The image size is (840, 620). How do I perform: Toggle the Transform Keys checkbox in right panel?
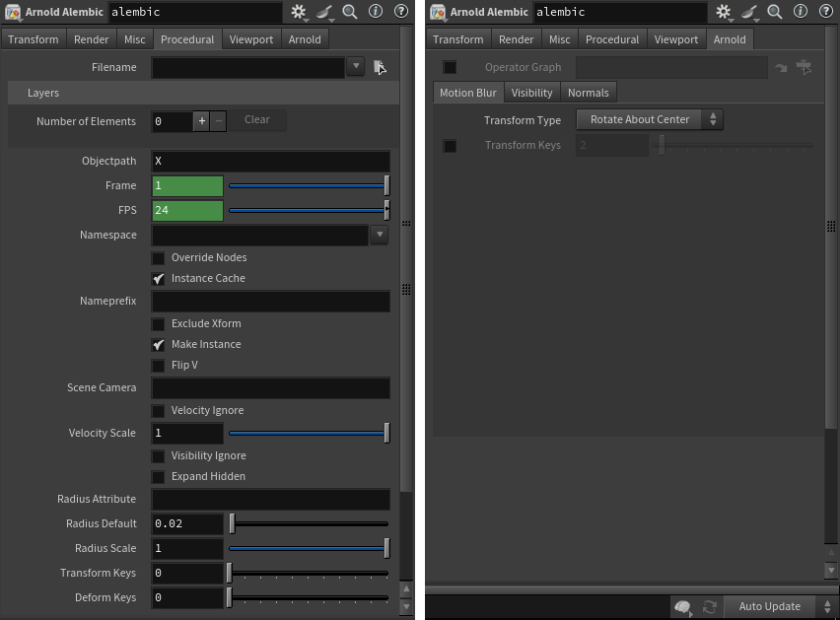coord(450,146)
